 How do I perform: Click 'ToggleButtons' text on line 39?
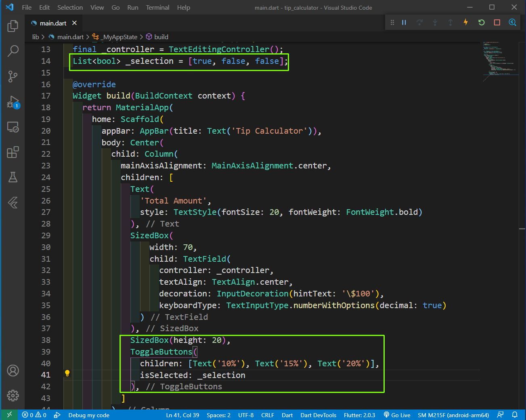[161, 352]
